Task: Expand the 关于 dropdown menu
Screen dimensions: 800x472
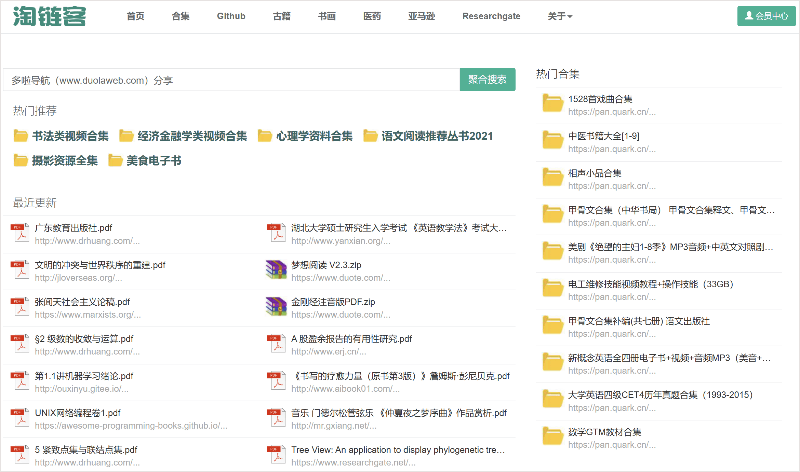Action: click(560, 16)
